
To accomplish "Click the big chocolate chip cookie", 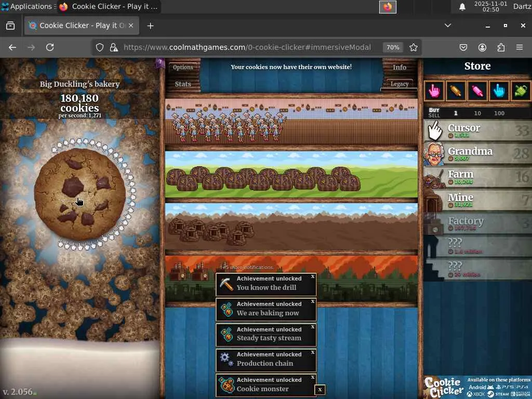I will coord(80,194).
